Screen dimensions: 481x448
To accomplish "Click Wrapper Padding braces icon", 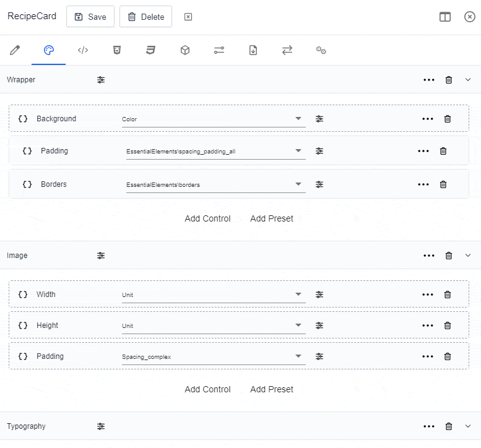I will [27, 151].
